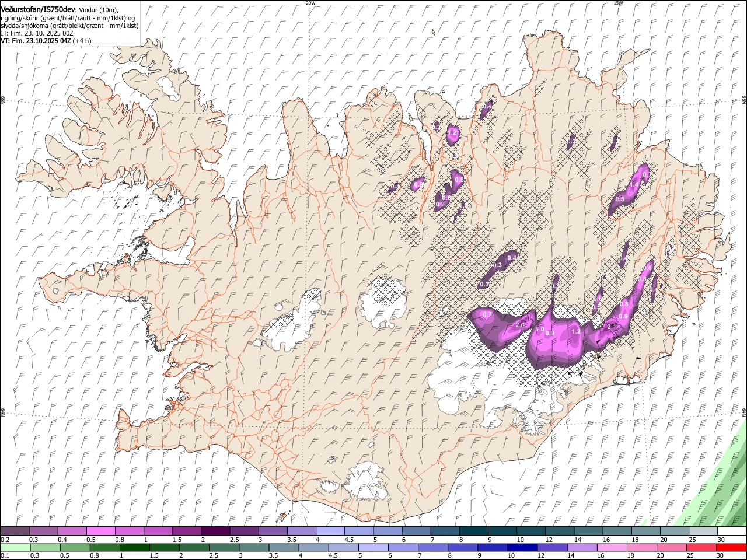Screen dimensions: 747x560
Task: Select bottom legend swatch between 2.5 and 3
Action: pos(224,547)
